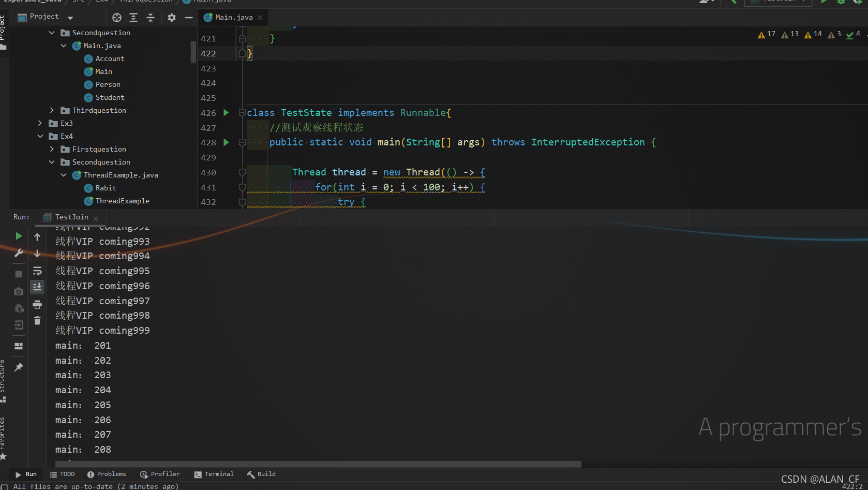The image size is (868, 490).
Task: Open the Problems tool window
Action: [107, 474]
